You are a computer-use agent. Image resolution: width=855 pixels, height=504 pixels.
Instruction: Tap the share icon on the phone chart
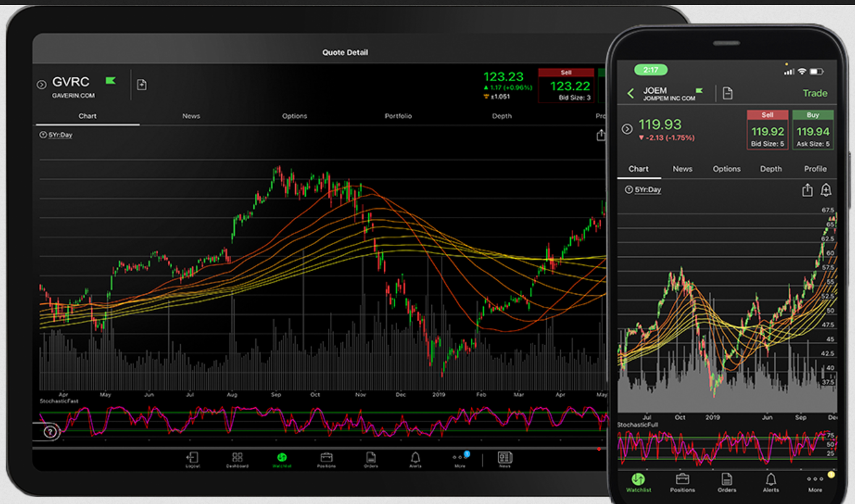tap(807, 190)
